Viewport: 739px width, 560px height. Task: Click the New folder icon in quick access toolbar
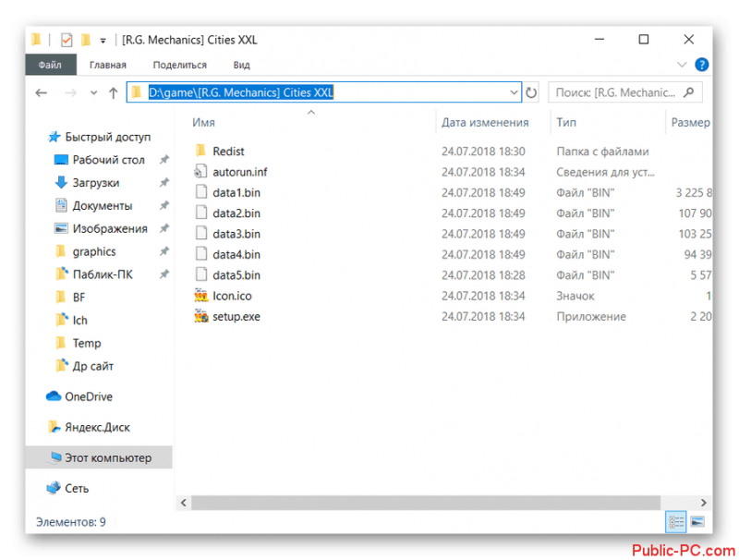click(x=86, y=40)
